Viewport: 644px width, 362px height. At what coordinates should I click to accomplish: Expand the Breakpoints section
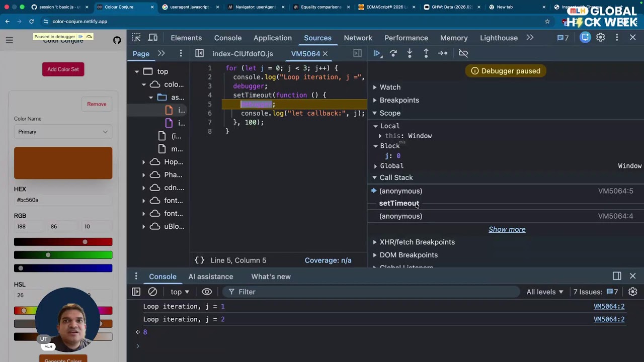[375, 100]
